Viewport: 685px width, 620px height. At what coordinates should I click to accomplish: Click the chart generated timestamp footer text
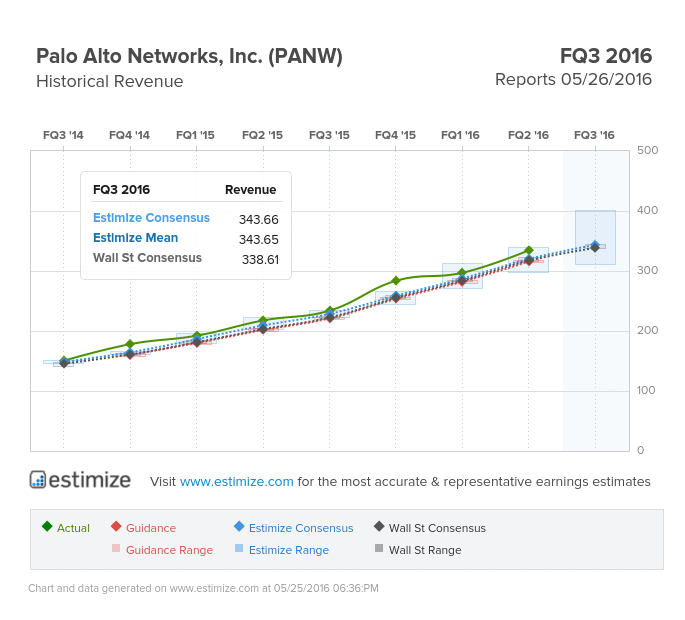tap(204, 589)
